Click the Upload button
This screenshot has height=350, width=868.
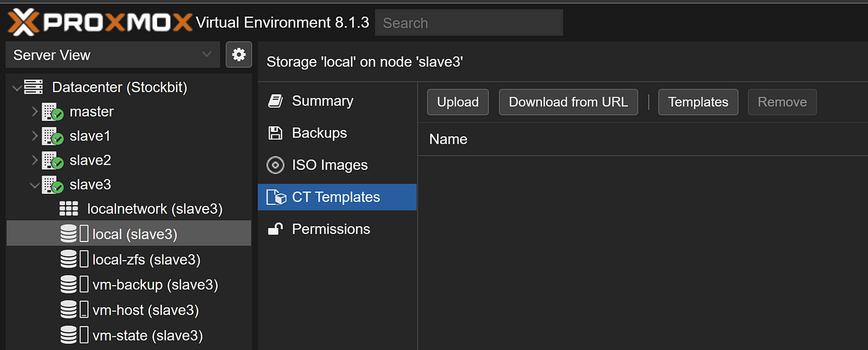tap(458, 102)
